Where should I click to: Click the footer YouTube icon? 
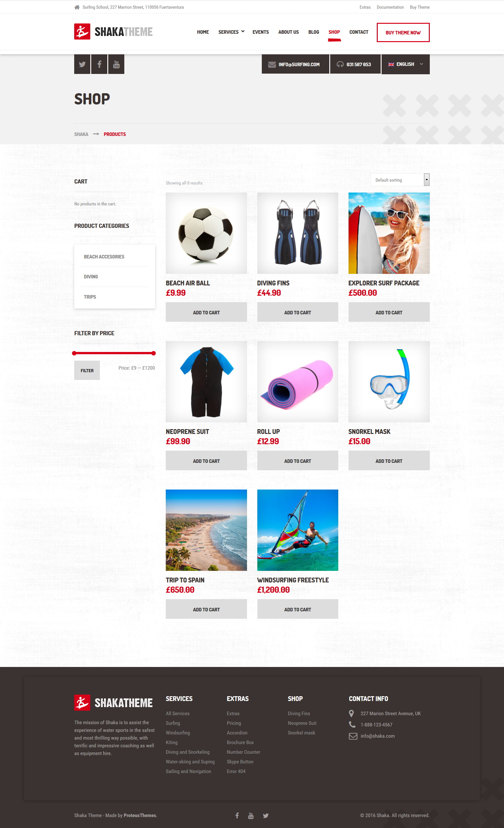coord(251,815)
